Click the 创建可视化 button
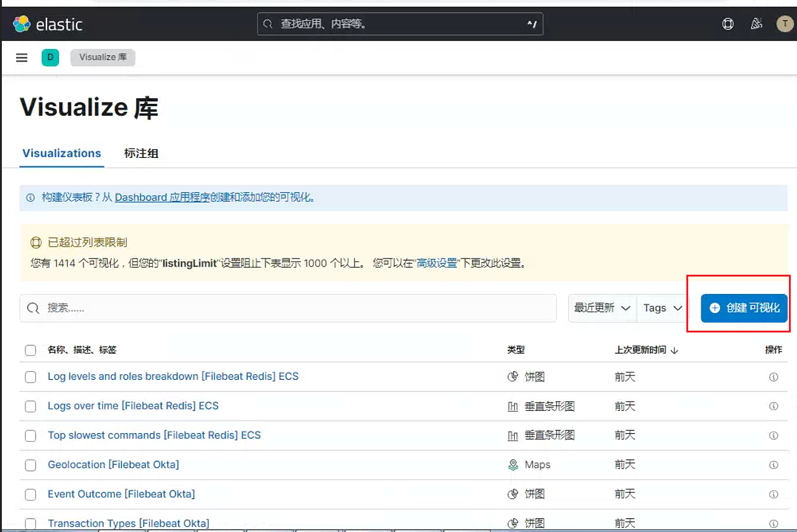This screenshot has height=532, width=797. click(x=744, y=308)
